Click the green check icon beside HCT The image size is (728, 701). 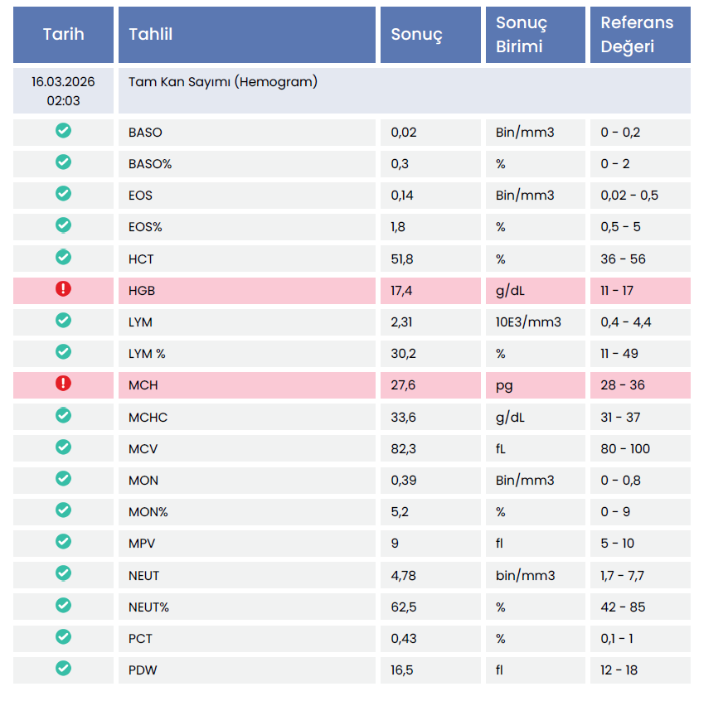[x=63, y=257]
